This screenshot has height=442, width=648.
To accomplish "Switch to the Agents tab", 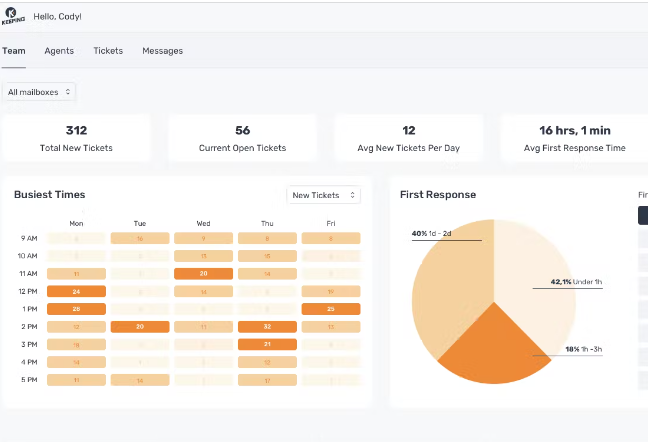I will pos(59,51).
